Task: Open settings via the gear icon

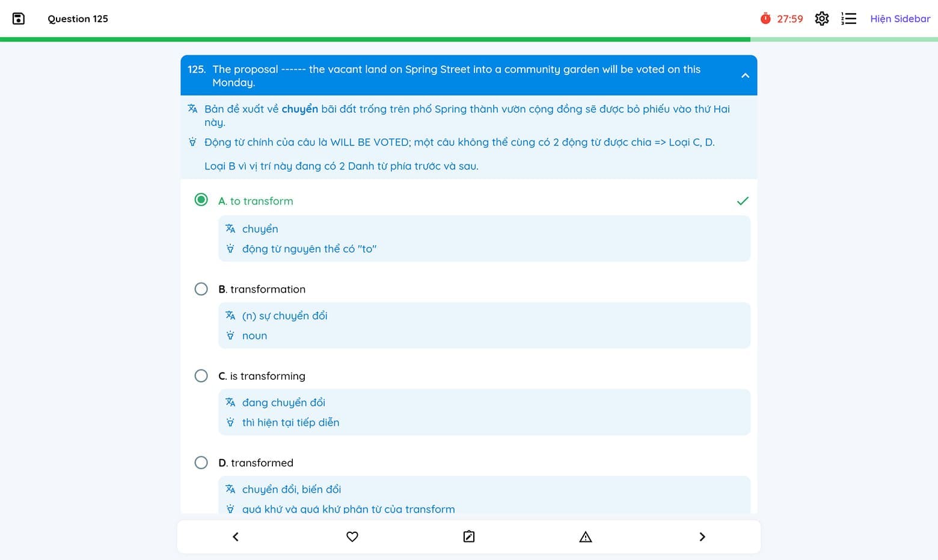Action: pos(821,19)
